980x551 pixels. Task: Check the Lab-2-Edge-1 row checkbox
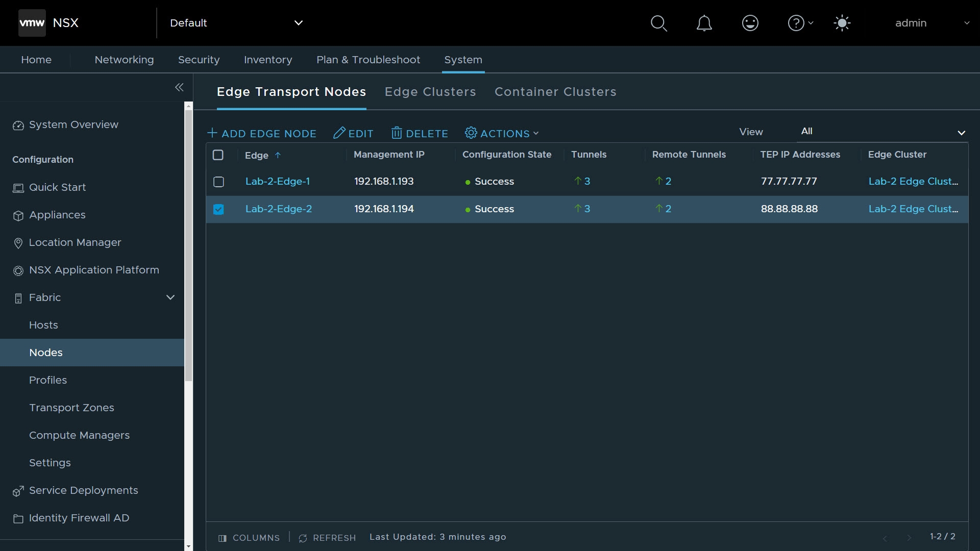[x=218, y=182]
